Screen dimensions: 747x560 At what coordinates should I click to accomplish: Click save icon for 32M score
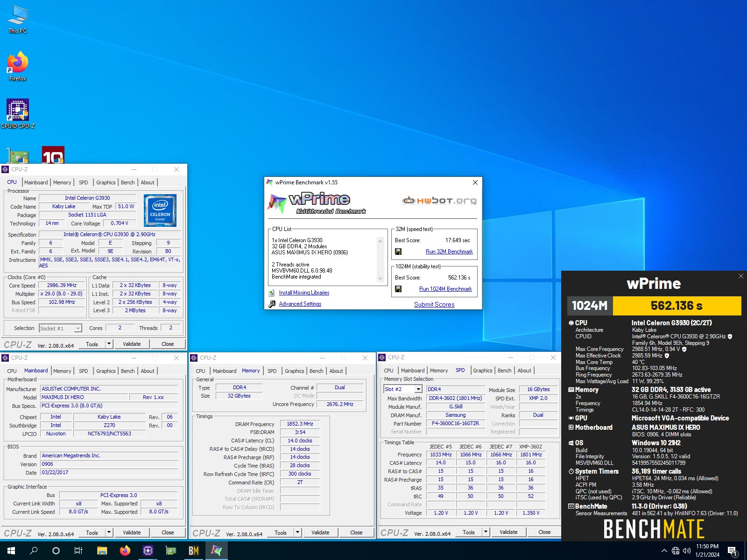(398, 252)
